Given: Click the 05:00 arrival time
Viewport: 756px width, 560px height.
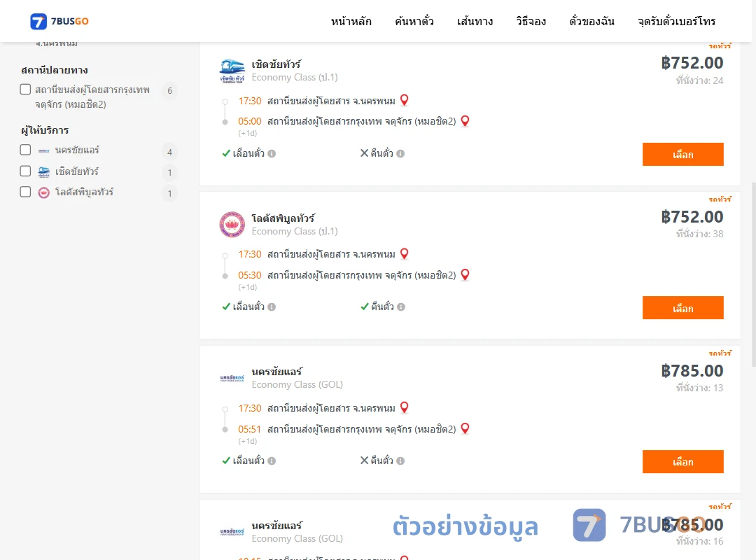Looking at the screenshot, I should [x=250, y=122].
